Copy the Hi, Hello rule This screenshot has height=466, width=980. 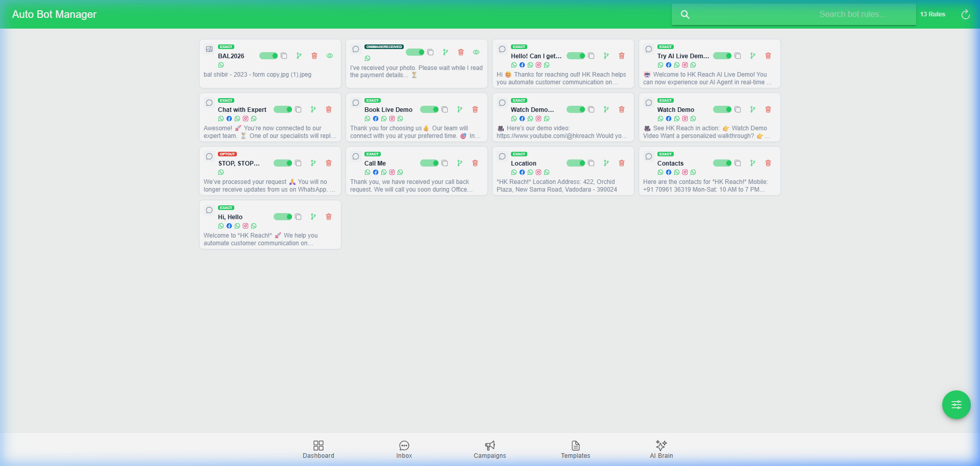298,217
